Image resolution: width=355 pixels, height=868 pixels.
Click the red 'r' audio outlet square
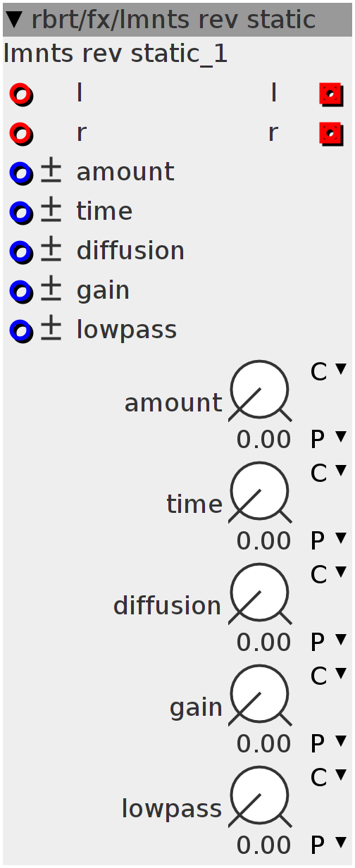tap(331, 133)
